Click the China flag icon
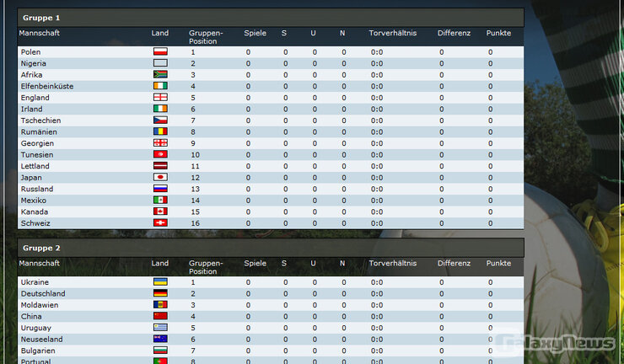 pyautogui.click(x=159, y=316)
